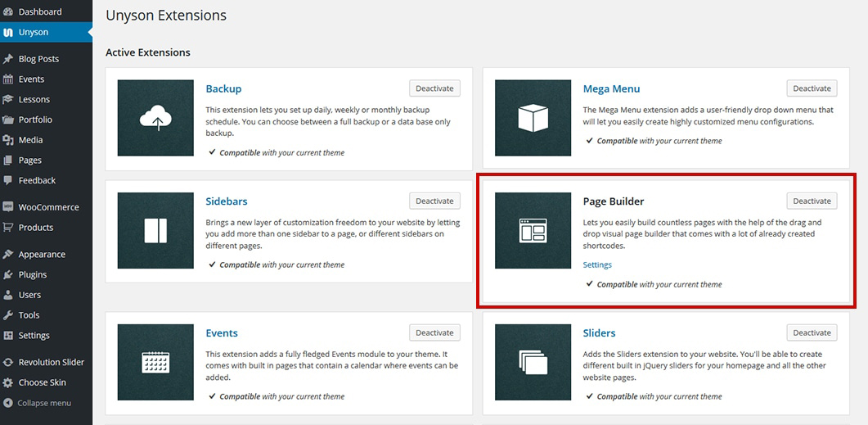Open the Portfolio menu item

(x=46, y=120)
